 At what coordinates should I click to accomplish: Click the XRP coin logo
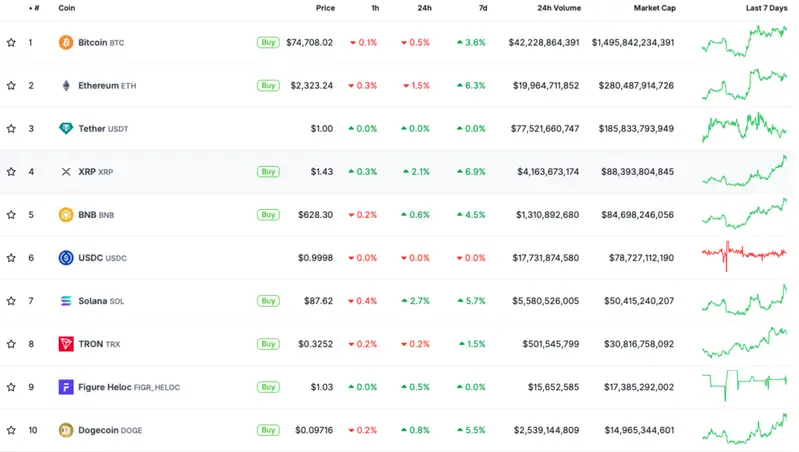66,172
